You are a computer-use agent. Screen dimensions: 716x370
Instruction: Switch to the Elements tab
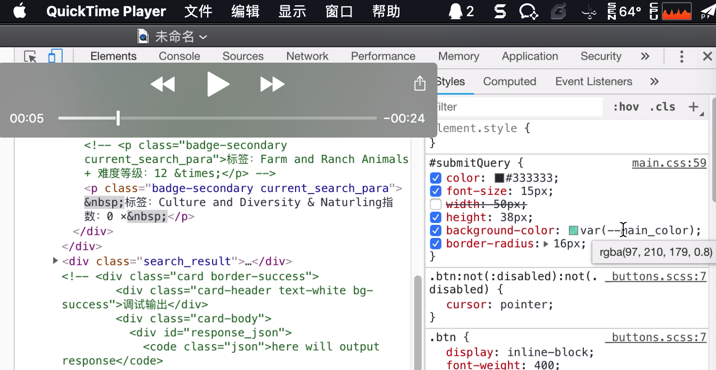click(x=113, y=56)
